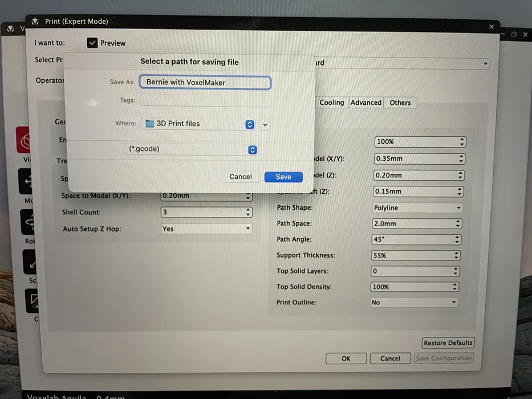Close the Print (Expert Mode) dialog
The height and width of the screenshot is (399, 532).
pyautogui.click(x=492, y=26)
